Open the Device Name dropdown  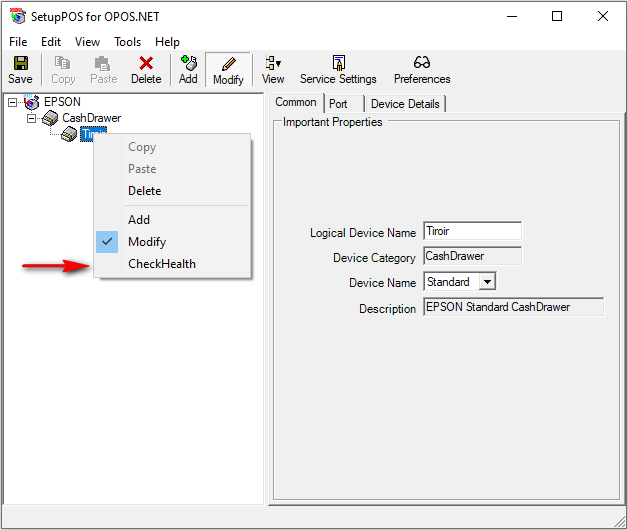487,282
